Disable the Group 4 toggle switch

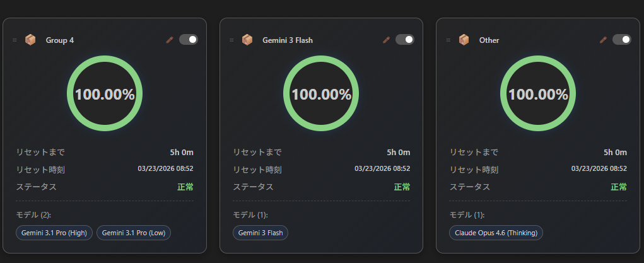point(188,40)
